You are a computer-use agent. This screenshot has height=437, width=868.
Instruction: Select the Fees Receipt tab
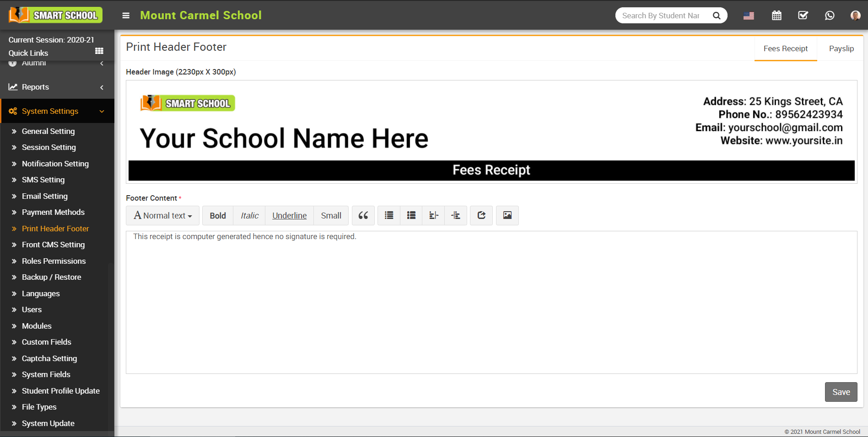[785, 48]
